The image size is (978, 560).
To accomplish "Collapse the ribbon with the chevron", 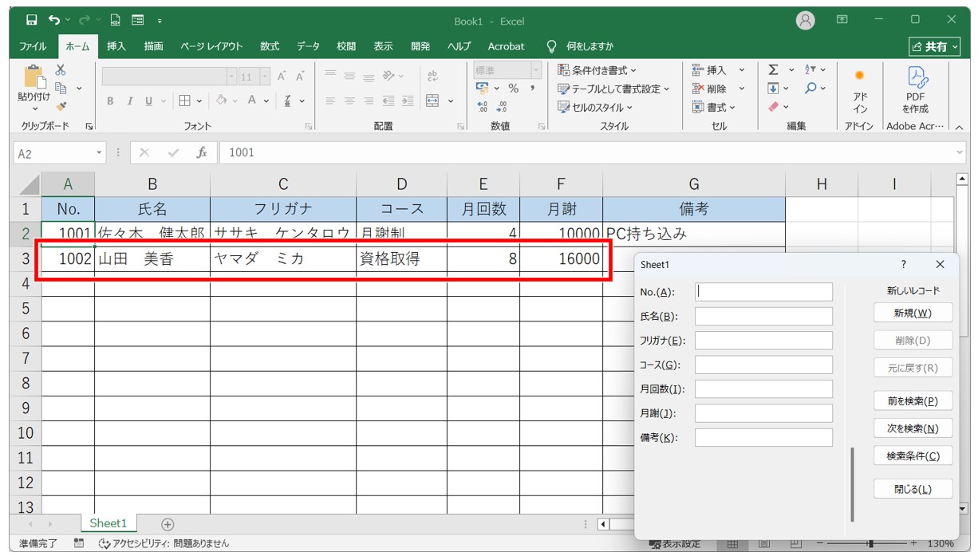I will click(x=958, y=126).
